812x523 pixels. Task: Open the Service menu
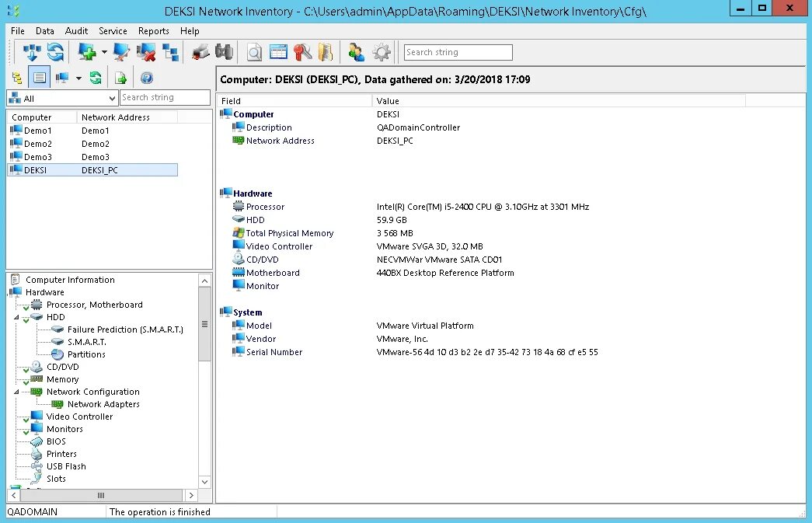113,31
